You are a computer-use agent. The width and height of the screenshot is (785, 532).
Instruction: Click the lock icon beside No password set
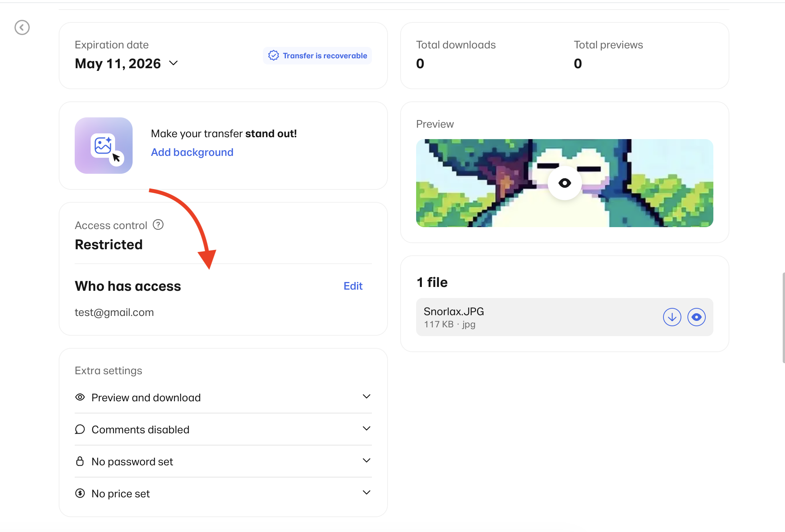(x=80, y=461)
